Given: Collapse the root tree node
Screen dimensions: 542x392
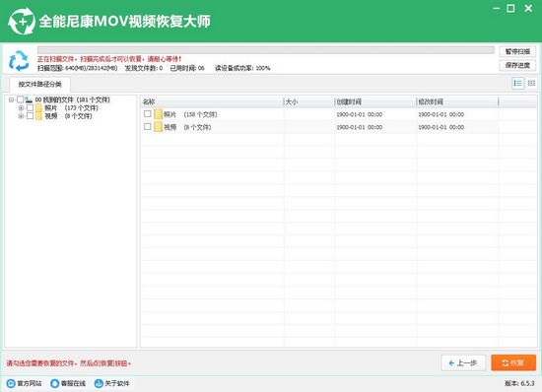Looking at the screenshot, I should (x=12, y=99).
